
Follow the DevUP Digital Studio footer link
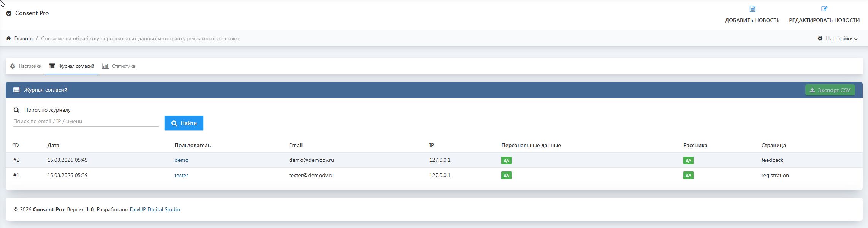[x=155, y=209]
